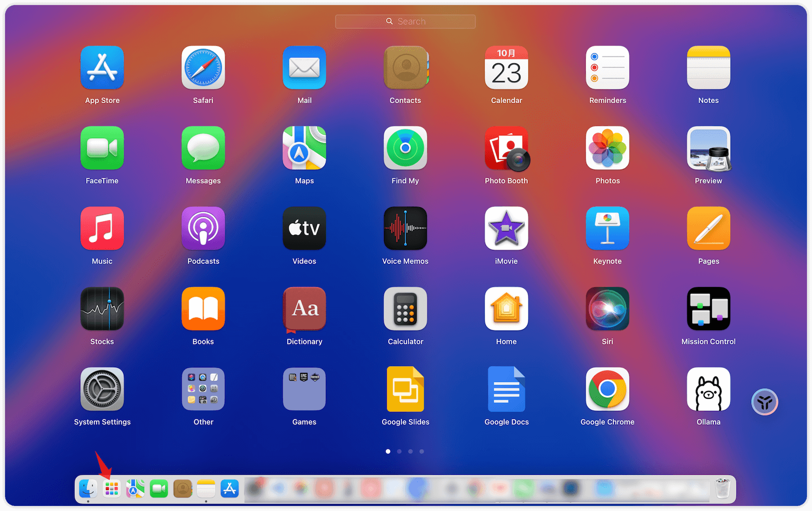The height and width of the screenshot is (511, 812).
Task: Open the Mail app
Action: click(x=304, y=68)
